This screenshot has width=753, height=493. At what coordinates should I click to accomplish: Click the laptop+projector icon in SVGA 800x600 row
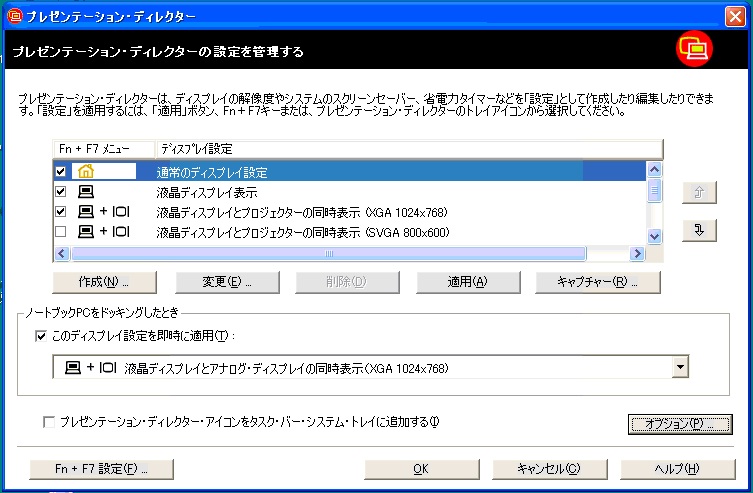click(x=104, y=232)
